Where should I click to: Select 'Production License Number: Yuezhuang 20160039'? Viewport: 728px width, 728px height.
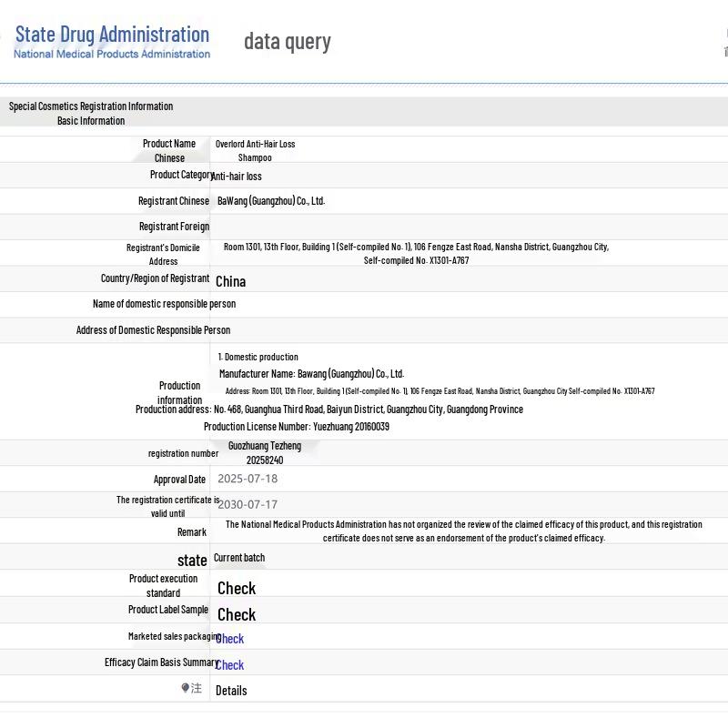tap(297, 427)
